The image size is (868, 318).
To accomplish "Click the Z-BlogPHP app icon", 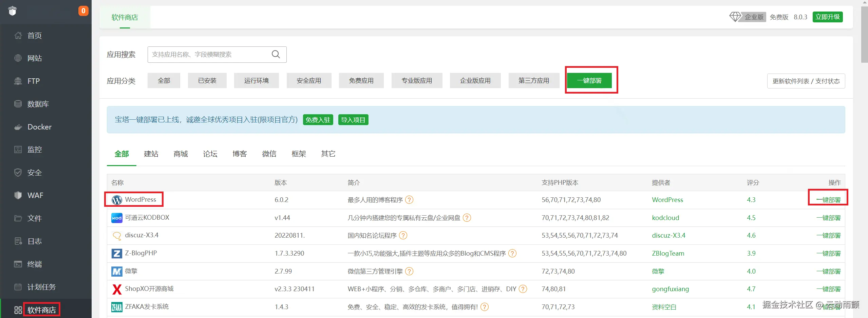I will (x=117, y=253).
